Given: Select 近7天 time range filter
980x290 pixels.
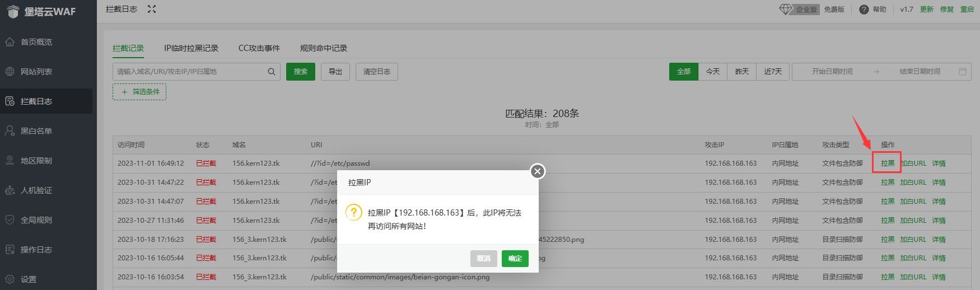Looking at the screenshot, I should pos(773,72).
